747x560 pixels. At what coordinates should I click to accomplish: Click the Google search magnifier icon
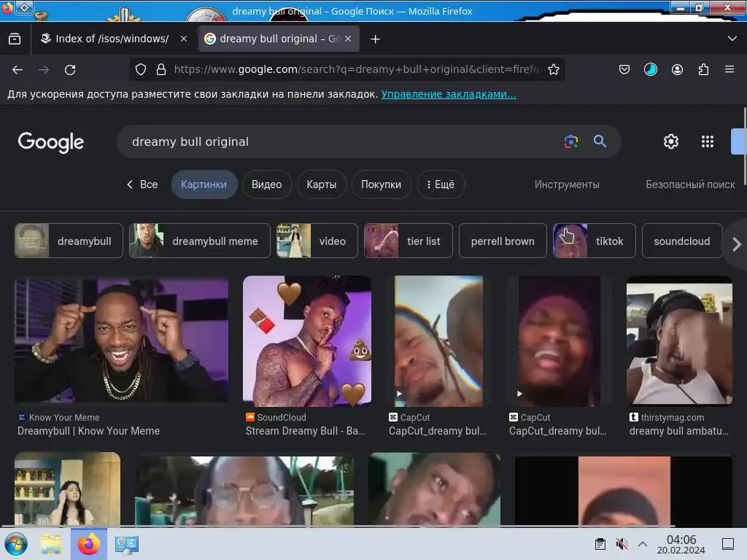point(600,141)
